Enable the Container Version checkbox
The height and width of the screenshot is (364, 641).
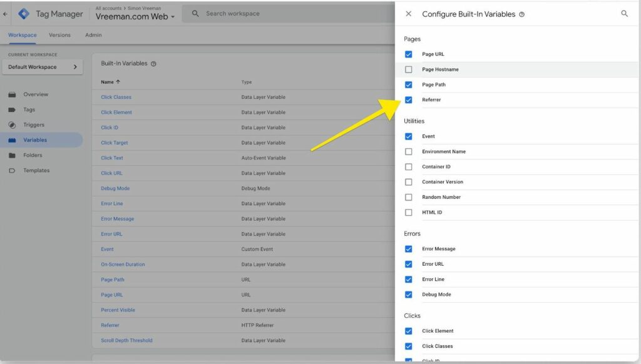tap(408, 182)
